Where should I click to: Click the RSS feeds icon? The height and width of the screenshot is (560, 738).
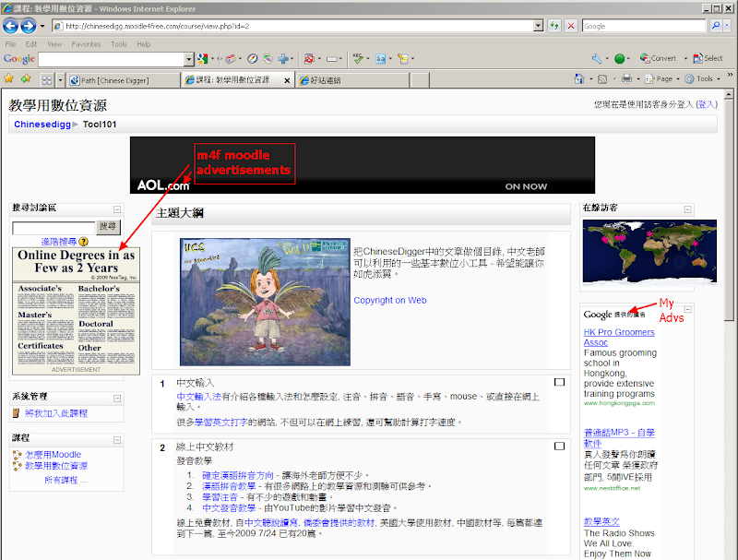(x=602, y=79)
